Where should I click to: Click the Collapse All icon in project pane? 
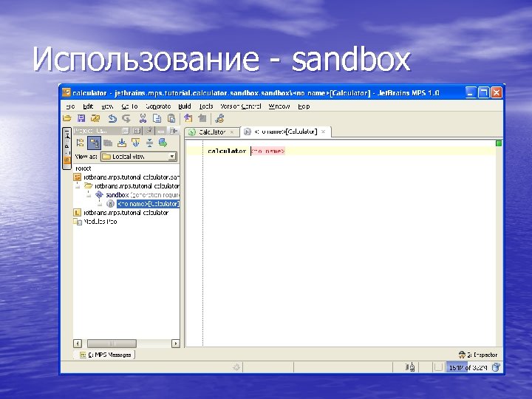click(149, 143)
